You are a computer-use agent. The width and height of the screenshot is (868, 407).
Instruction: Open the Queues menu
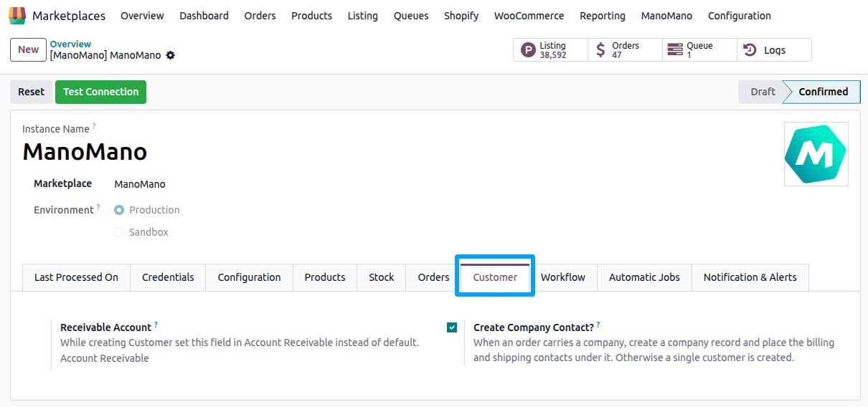pos(411,16)
